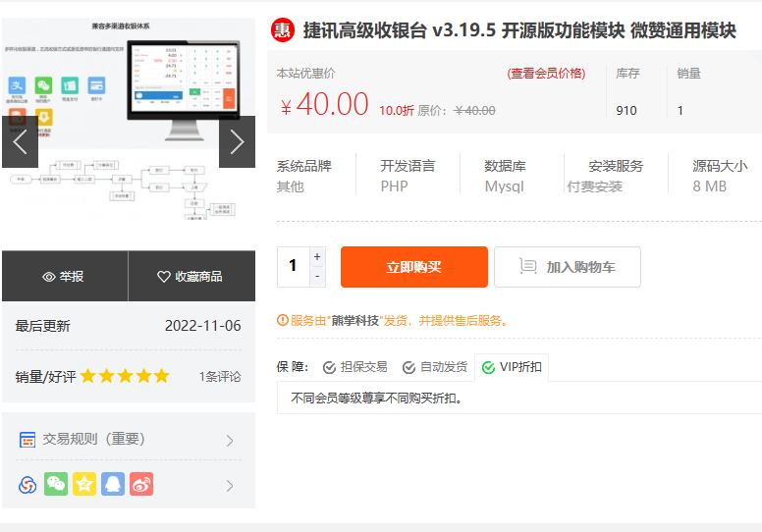
Task: Share to WeChat
Action: pos(56,484)
